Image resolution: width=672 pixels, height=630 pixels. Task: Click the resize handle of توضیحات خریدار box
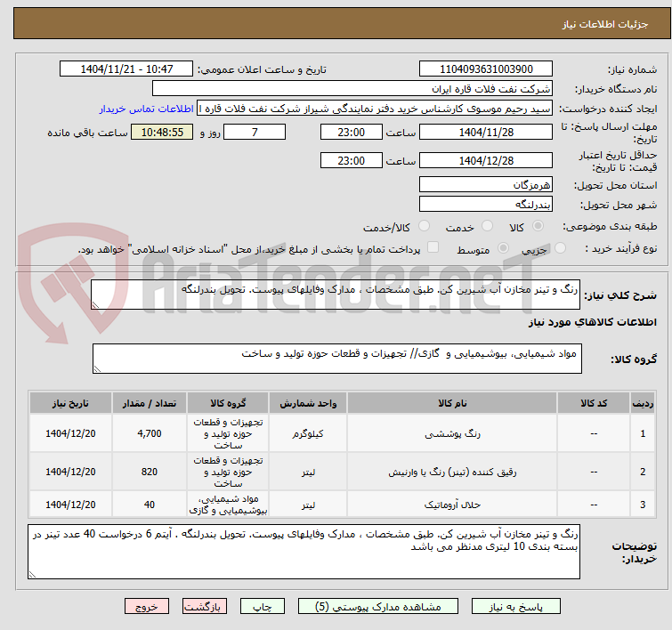32,574
